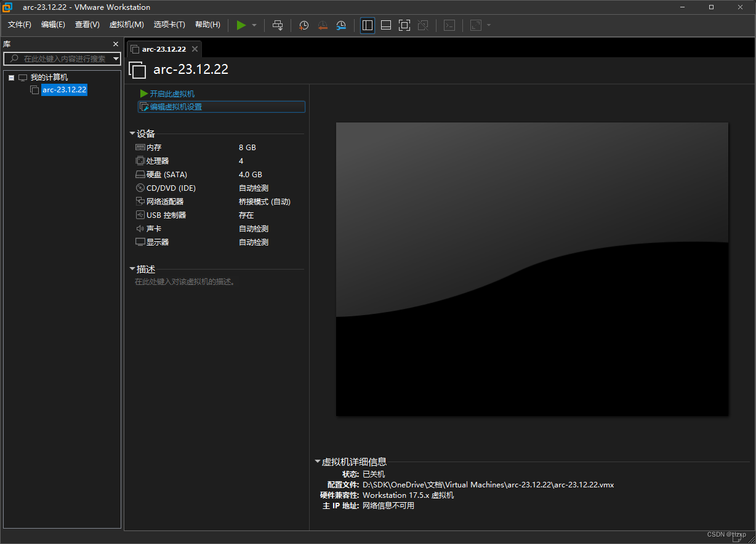Open the 文件(F) menu
756x544 pixels.
[x=20, y=25]
